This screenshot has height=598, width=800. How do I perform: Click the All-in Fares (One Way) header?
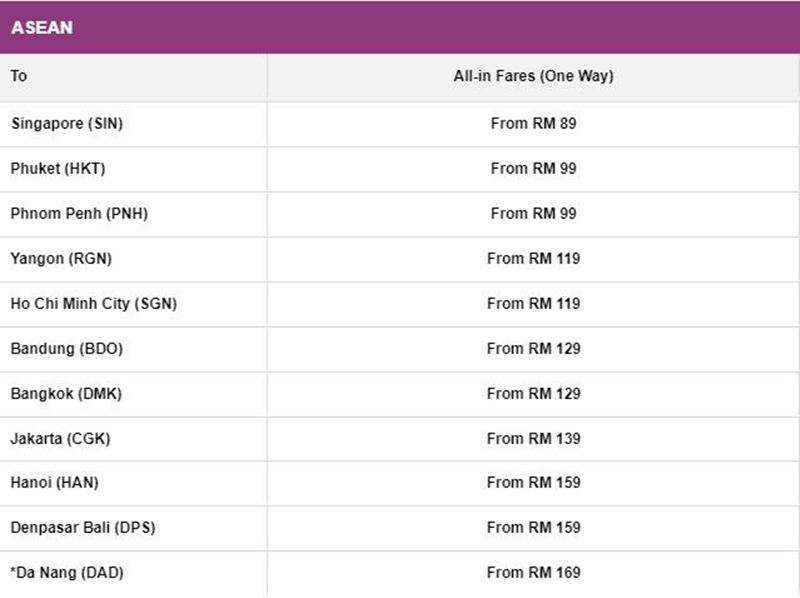pos(533,76)
